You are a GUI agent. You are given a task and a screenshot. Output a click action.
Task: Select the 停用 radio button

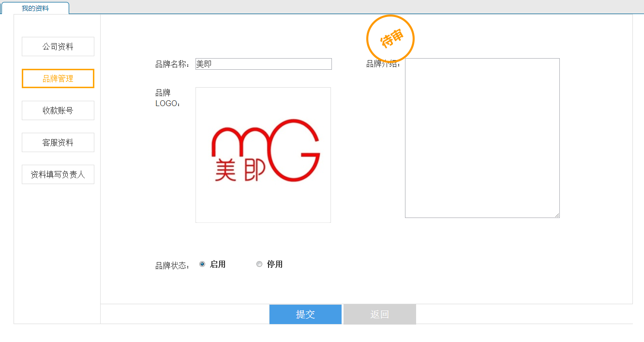[x=259, y=264]
